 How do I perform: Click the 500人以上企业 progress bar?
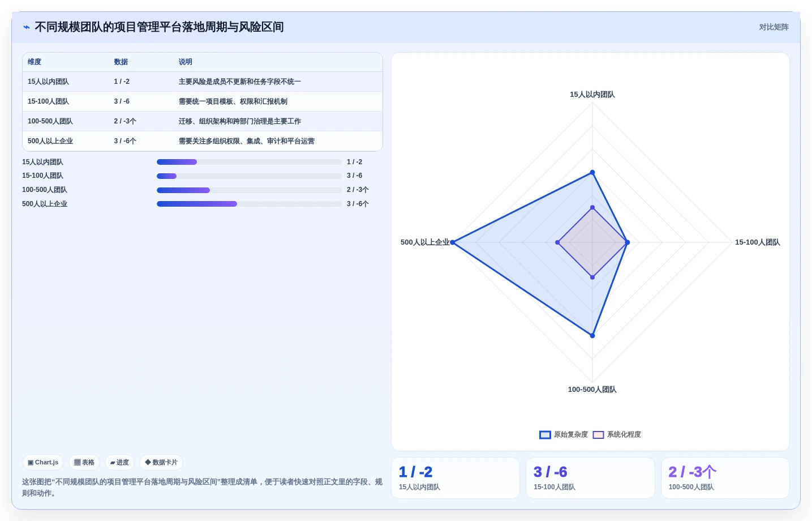click(x=250, y=204)
